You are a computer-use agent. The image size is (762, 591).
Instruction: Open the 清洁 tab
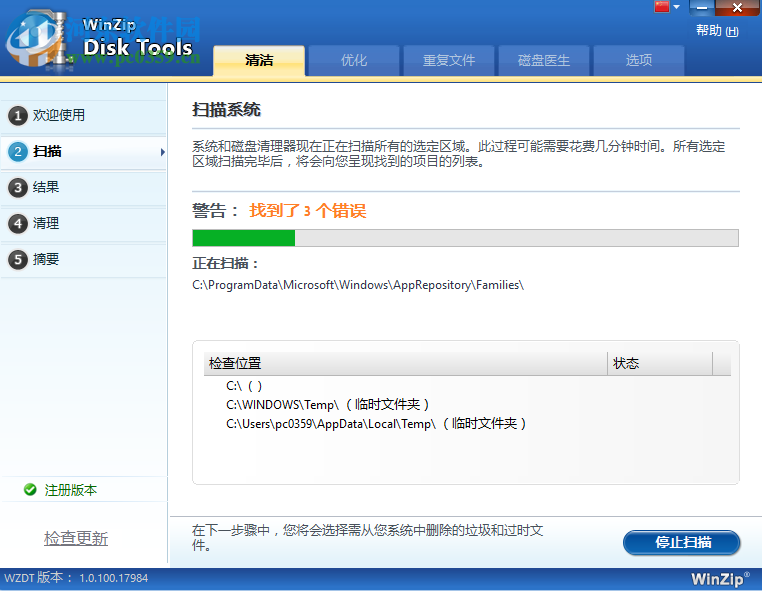259,60
